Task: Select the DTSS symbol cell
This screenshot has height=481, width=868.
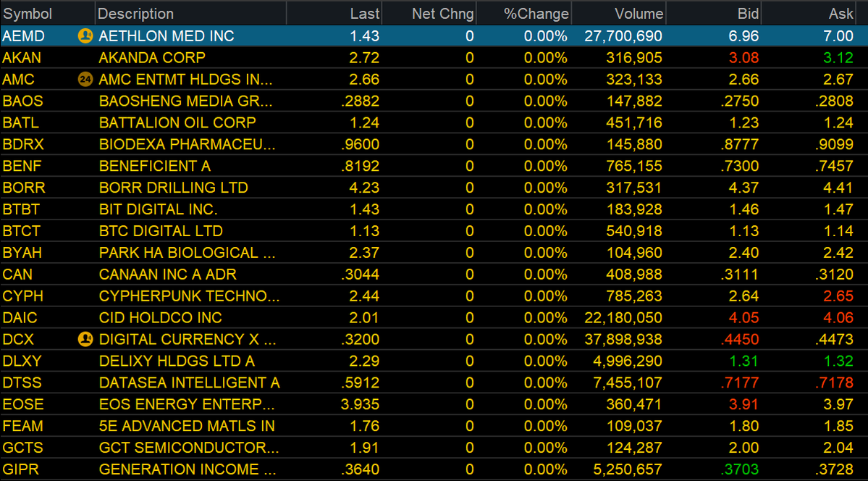Action: point(22,383)
